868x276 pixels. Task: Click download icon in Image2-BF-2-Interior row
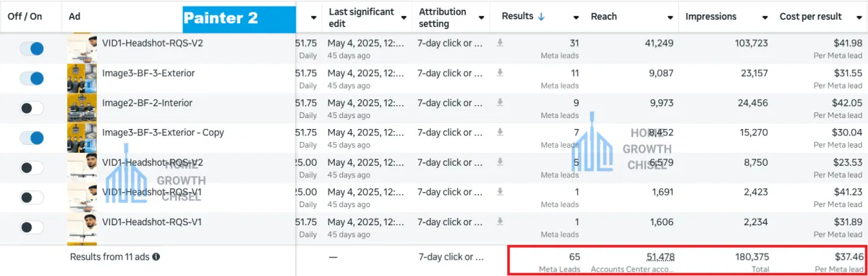tap(500, 102)
